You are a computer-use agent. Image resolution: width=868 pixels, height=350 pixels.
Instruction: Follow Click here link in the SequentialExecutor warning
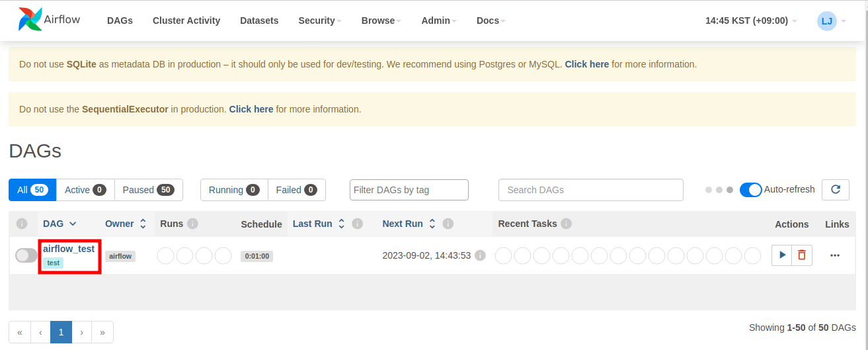point(251,109)
